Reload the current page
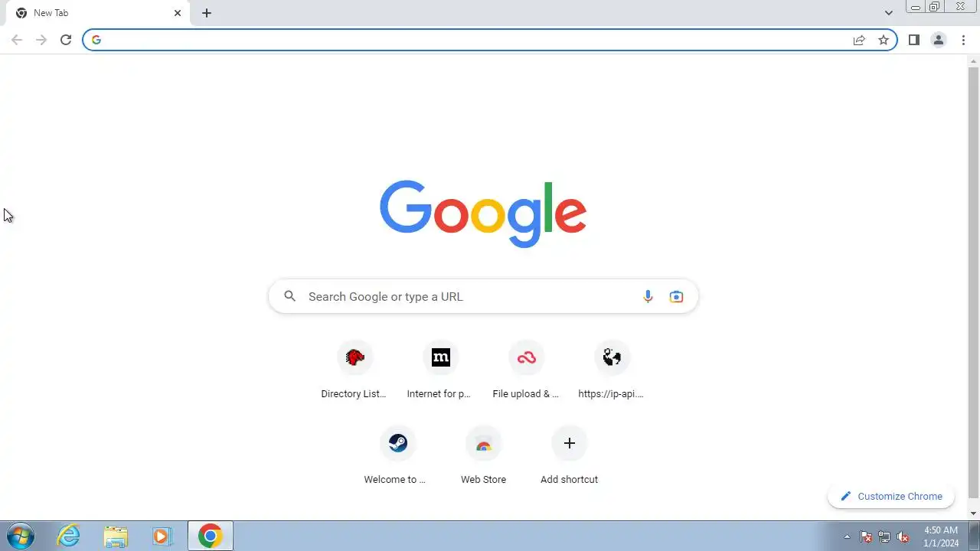The width and height of the screenshot is (980, 551). coord(66,40)
